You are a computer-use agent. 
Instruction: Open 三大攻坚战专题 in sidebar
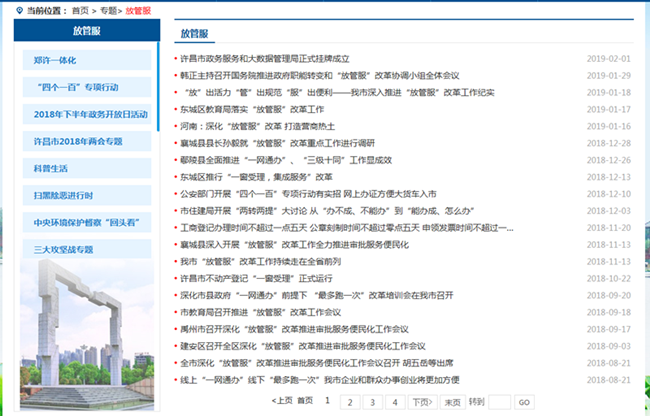point(63,249)
